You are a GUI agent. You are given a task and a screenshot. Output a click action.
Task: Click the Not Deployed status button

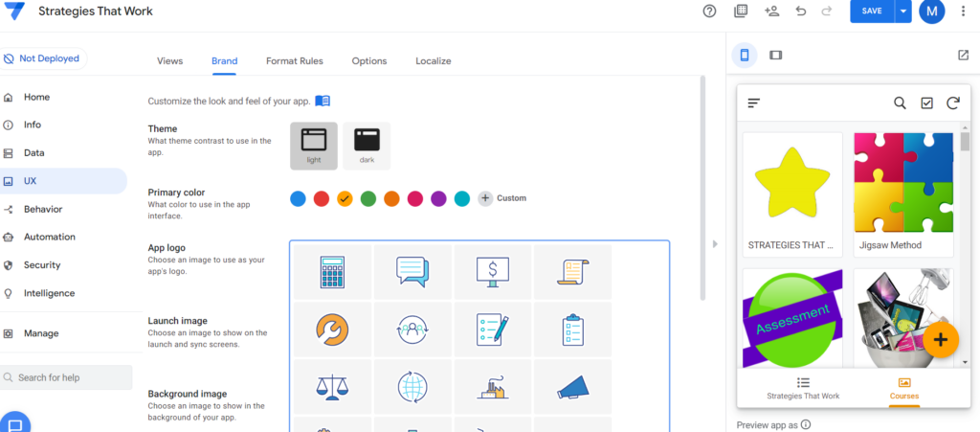[42, 58]
